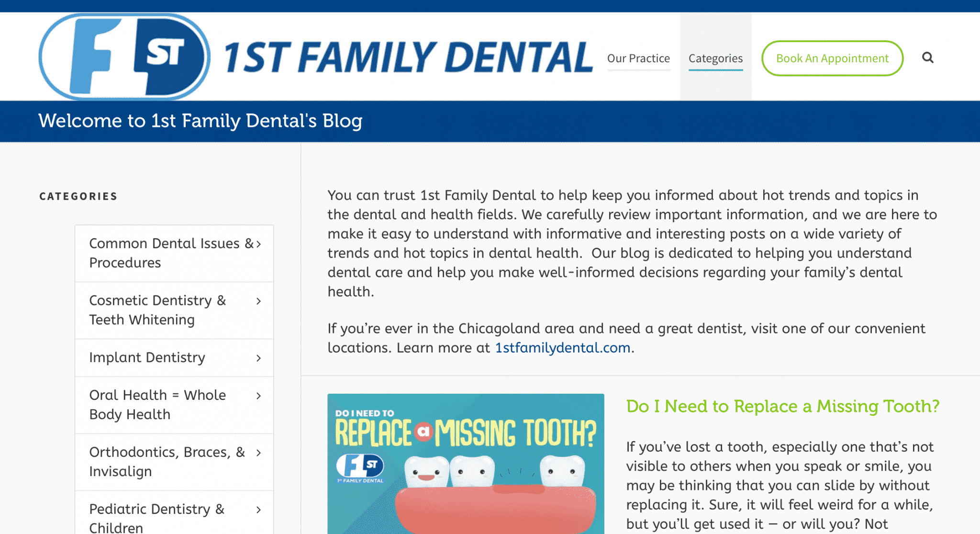
Task: Select Implant Dentistry category
Action: tap(147, 357)
